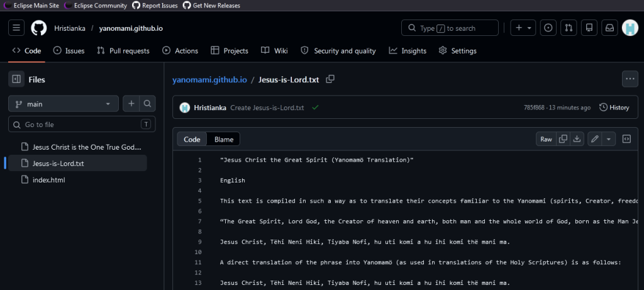Focus the Go to file input
The height and width of the screenshot is (290, 644).
(x=82, y=124)
